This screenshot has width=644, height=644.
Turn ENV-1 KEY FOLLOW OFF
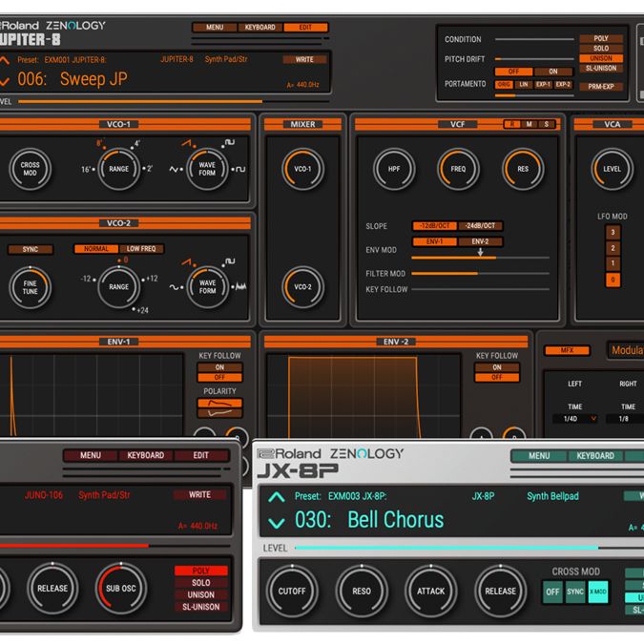click(219, 377)
